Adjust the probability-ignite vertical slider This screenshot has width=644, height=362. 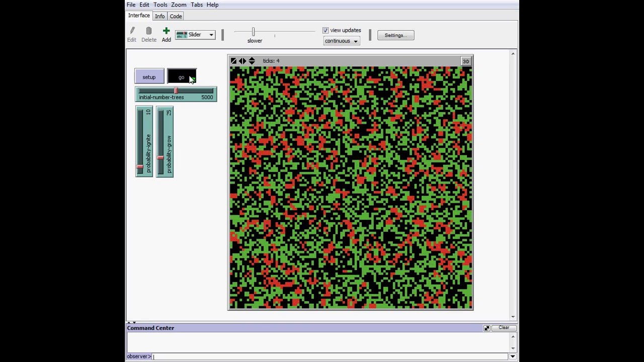click(140, 166)
